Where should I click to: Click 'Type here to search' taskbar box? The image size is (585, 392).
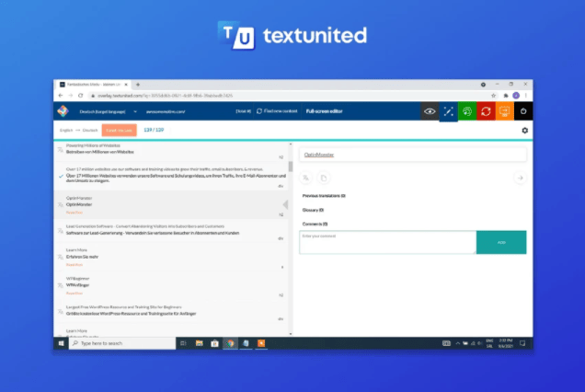pyautogui.click(x=122, y=343)
